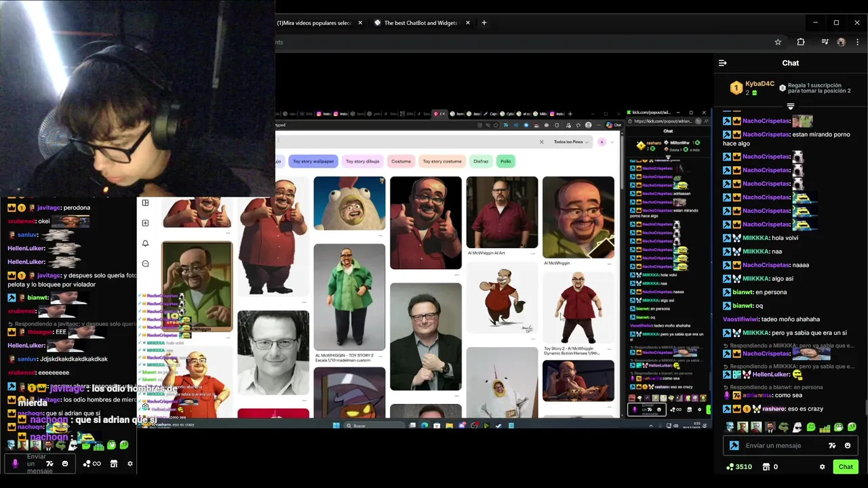Open channel points infinity icon in left chat

coord(92,464)
